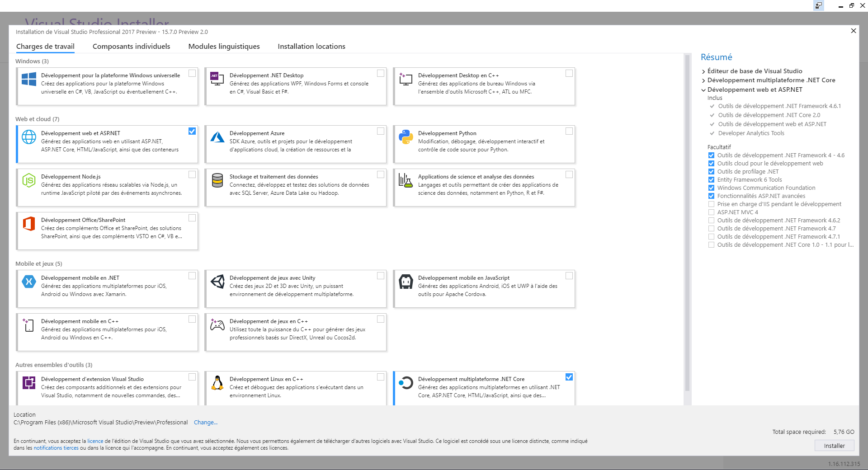This screenshot has width=868, height=470.
Task: Click the Change... location link
Action: 206,423
